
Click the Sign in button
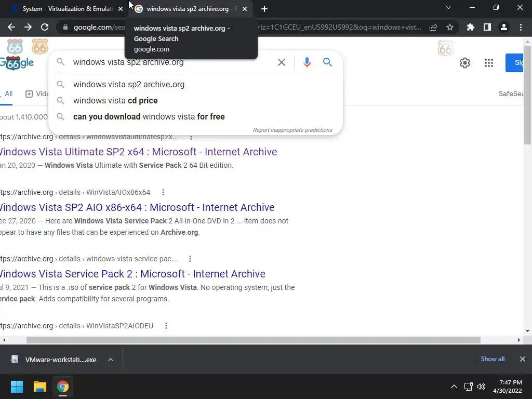click(514, 63)
